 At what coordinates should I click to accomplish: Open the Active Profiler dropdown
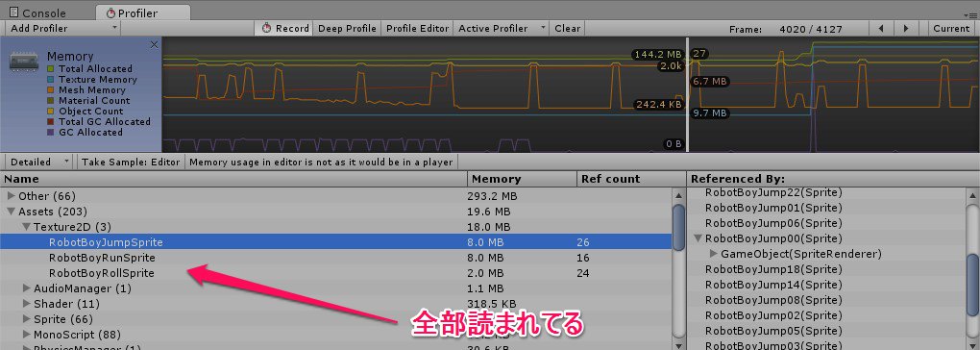(x=502, y=28)
